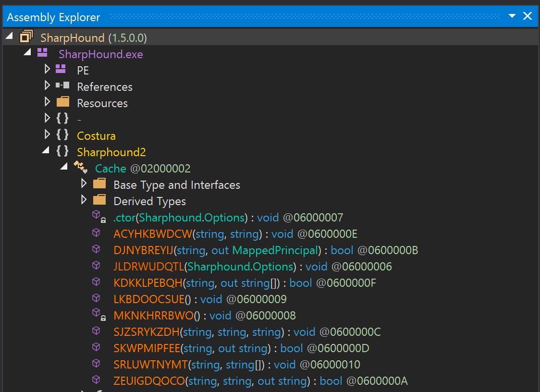Select the References label
Screen dimensions: 540x392
pyautogui.click(x=105, y=87)
